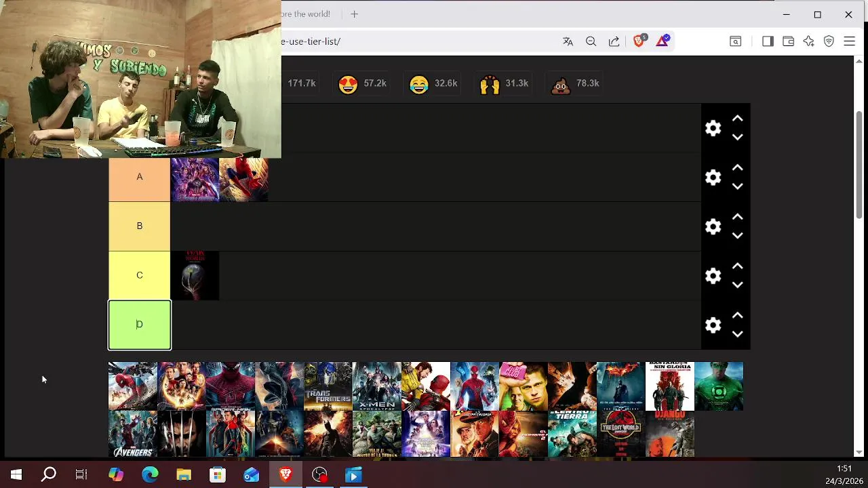Select the Avengers Endgame poster in A tier
The height and width of the screenshot is (488, 868).
pos(195,180)
